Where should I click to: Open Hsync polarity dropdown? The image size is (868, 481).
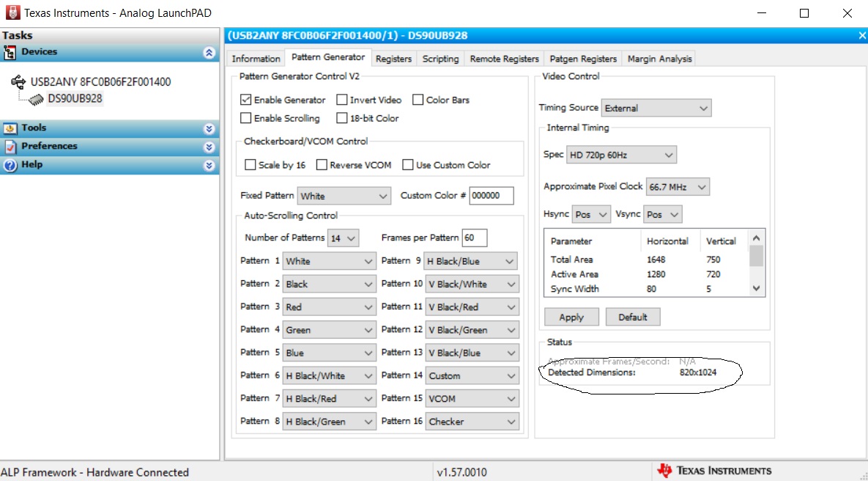[x=591, y=214]
